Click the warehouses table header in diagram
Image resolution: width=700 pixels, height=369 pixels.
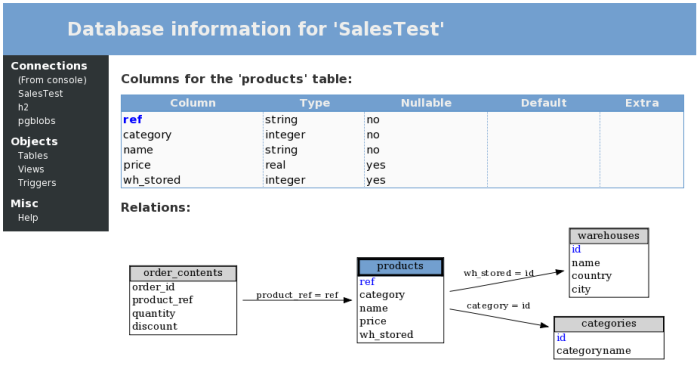pos(608,236)
